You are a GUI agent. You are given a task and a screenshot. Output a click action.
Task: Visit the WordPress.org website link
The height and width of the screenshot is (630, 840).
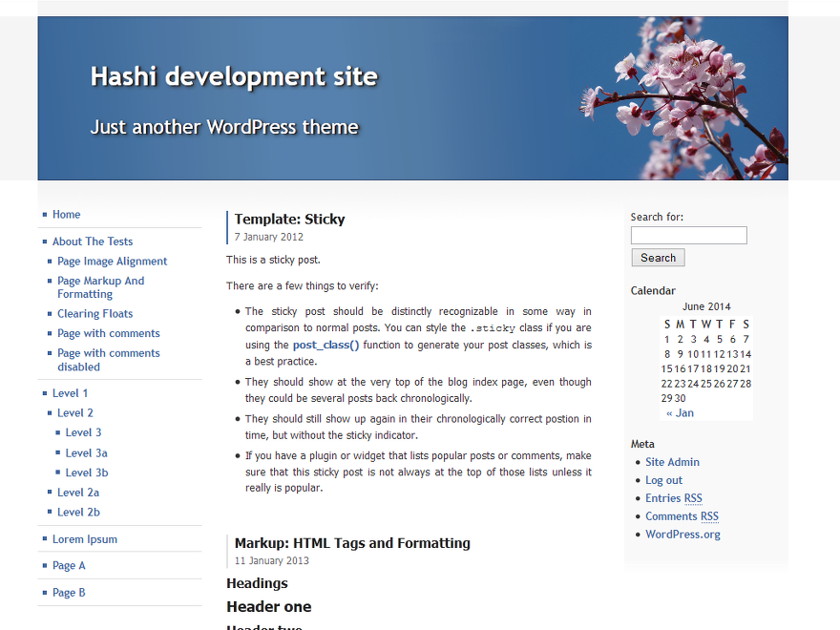(x=682, y=534)
